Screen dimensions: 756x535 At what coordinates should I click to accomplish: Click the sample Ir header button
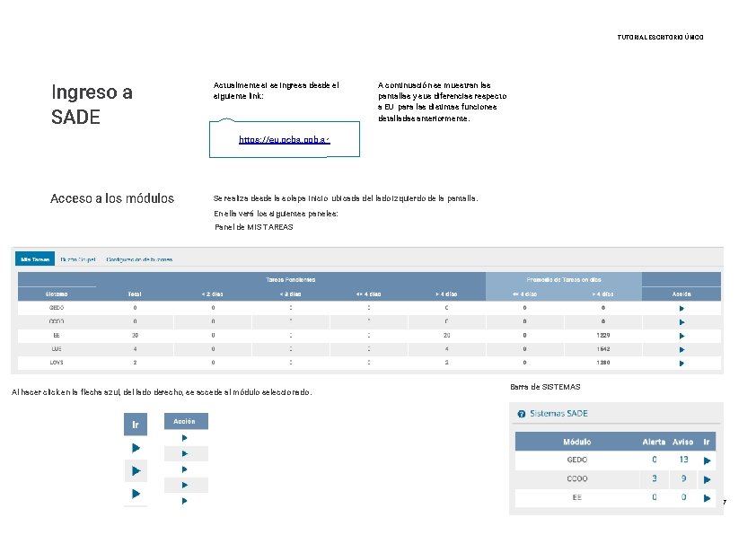pos(136,425)
